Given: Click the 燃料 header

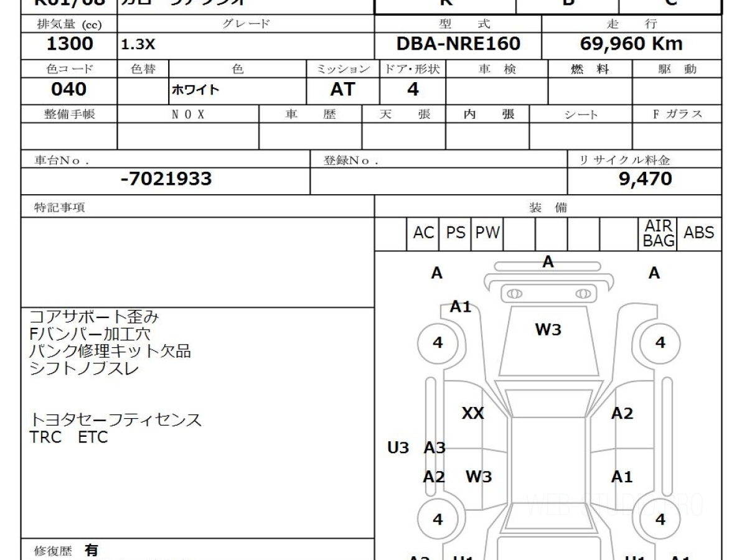Looking at the screenshot, I should coord(590,69).
